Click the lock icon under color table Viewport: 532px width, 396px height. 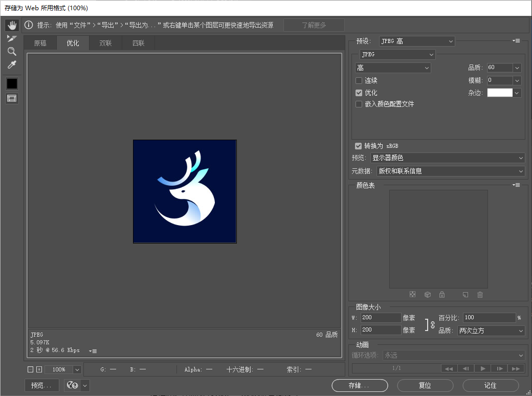(x=442, y=295)
